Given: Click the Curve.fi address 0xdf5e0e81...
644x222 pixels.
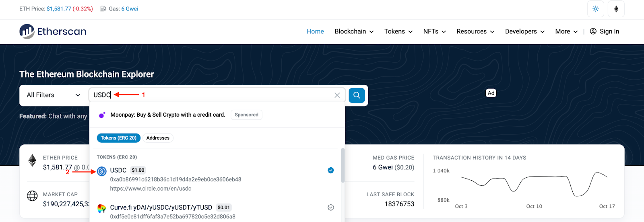Looking at the screenshot, I should 173,217.
